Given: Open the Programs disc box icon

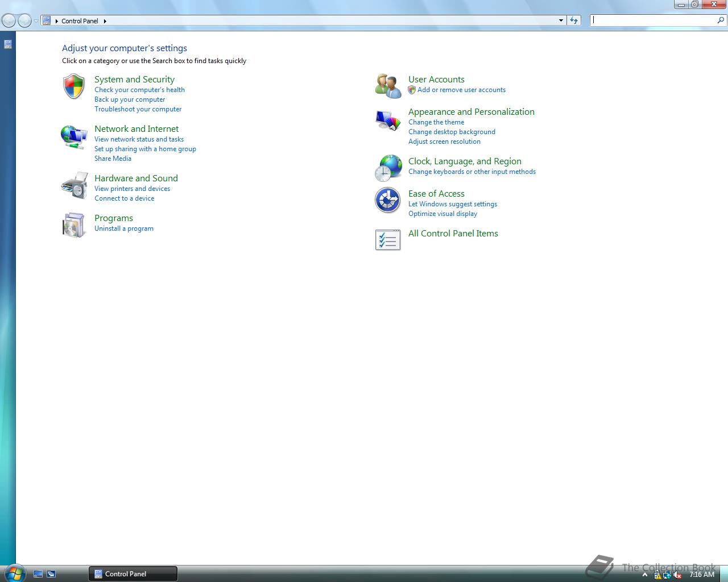Looking at the screenshot, I should tap(74, 225).
